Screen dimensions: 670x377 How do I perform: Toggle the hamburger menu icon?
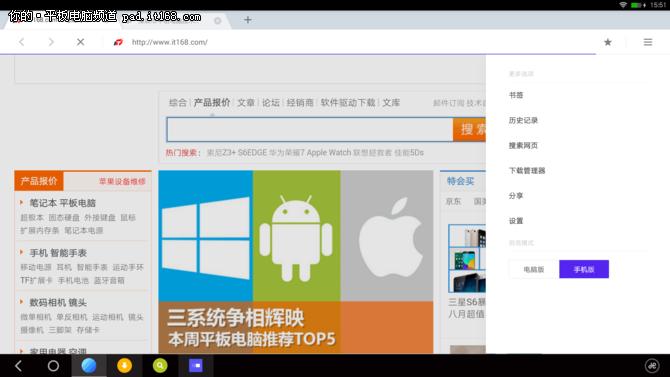[x=648, y=42]
